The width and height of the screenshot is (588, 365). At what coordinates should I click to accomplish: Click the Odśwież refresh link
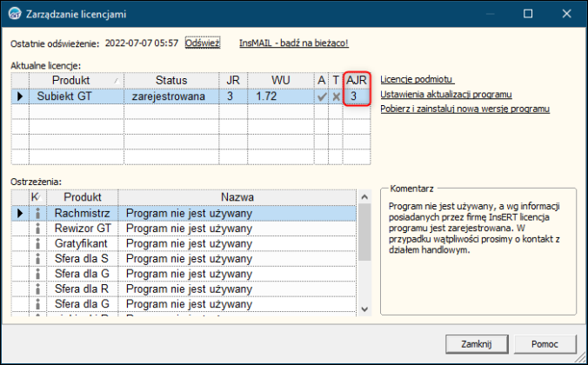pyautogui.click(x=203, y=43)
